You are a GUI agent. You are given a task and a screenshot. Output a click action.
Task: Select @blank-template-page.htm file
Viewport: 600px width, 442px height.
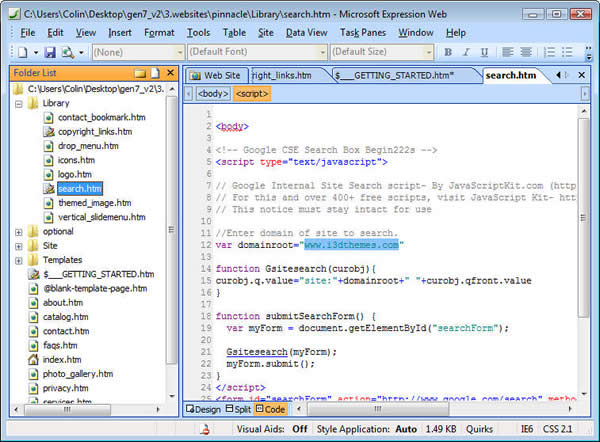95,288
